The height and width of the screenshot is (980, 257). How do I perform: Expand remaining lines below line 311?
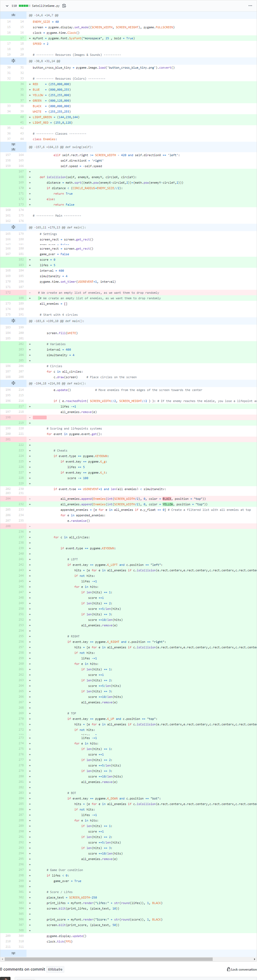tap(13, 953)
